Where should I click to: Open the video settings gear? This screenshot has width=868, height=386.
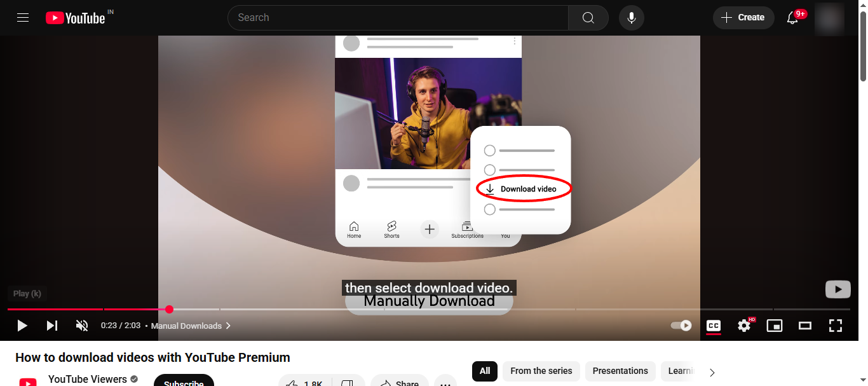point(744,326)
